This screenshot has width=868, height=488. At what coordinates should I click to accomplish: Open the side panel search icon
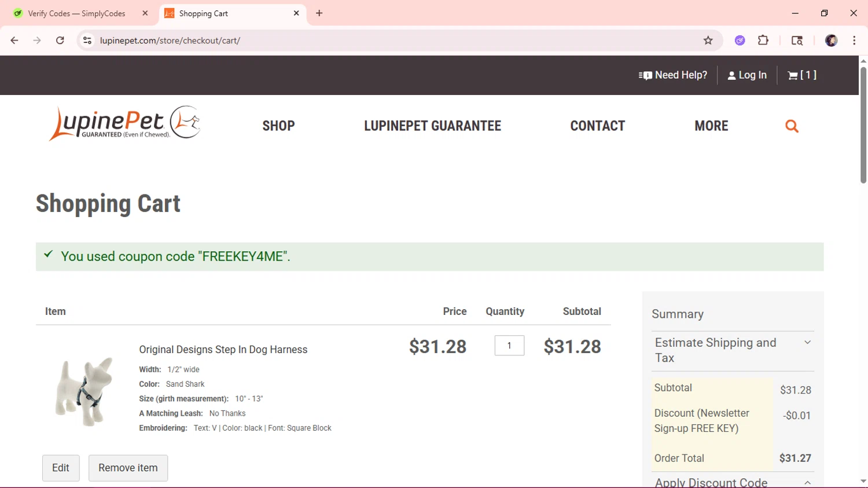(797, 41)
